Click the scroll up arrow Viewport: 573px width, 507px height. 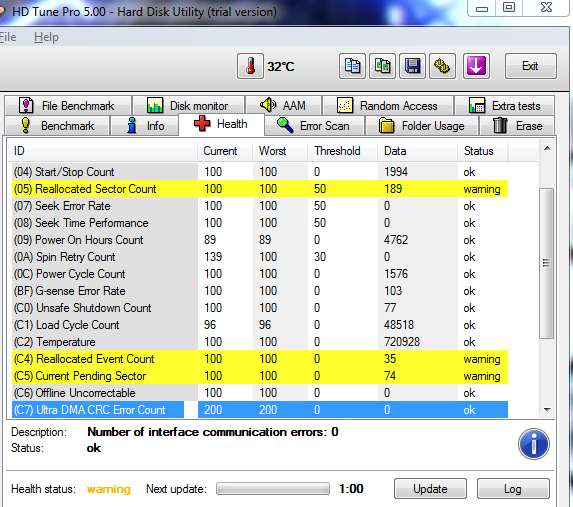pos(547,148)
